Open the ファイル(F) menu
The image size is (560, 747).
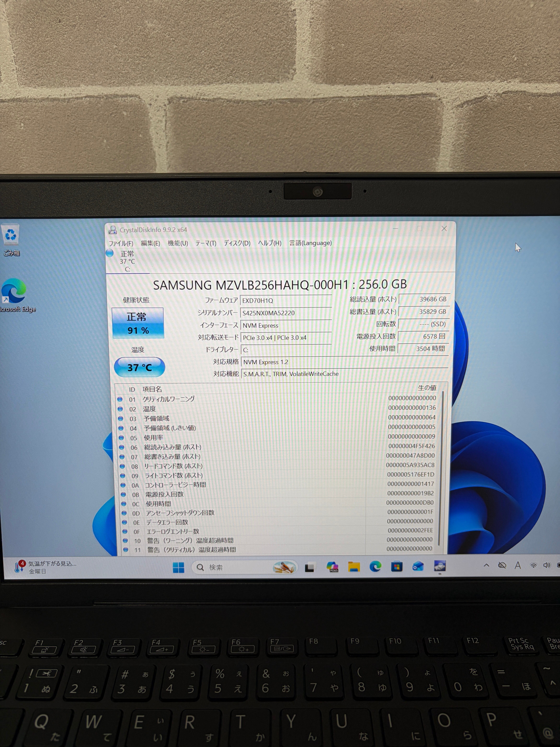tap(121, 243)
